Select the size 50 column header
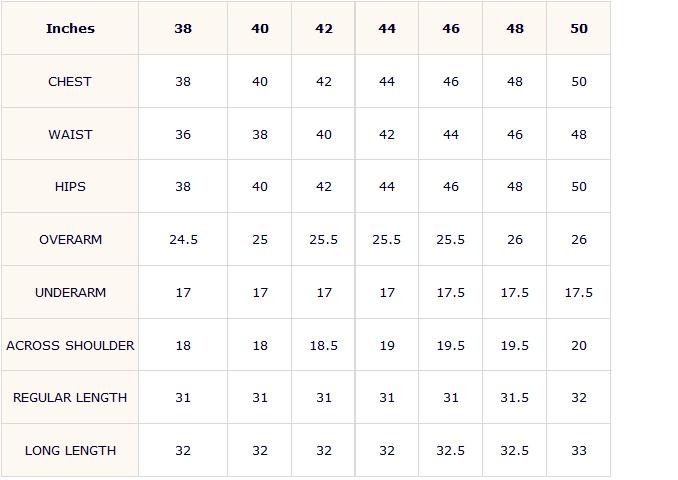This screenshot has width=678, height=480. (579, 29)
